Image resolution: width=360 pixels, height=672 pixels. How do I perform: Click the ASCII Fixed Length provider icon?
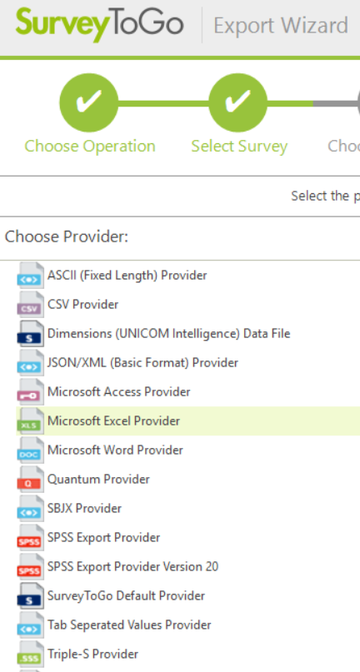pos(30,275)
